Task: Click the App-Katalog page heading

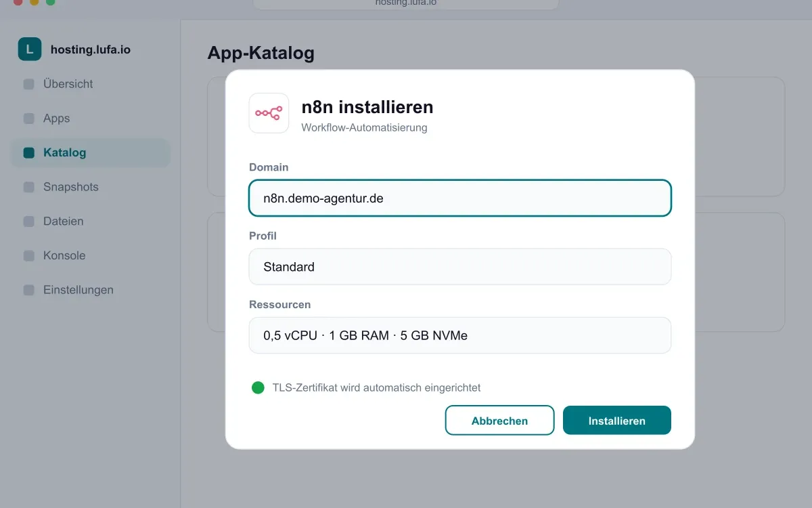Action: (261, 53)
